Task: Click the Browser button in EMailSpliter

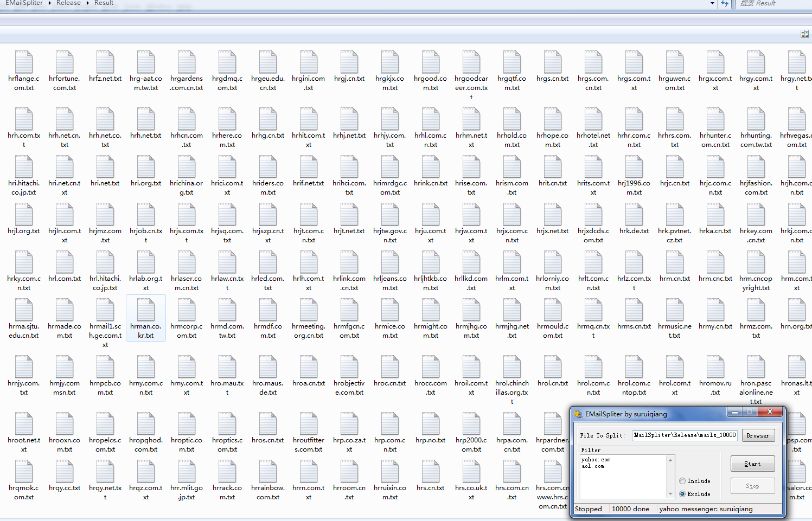Action: click(758, 435)
